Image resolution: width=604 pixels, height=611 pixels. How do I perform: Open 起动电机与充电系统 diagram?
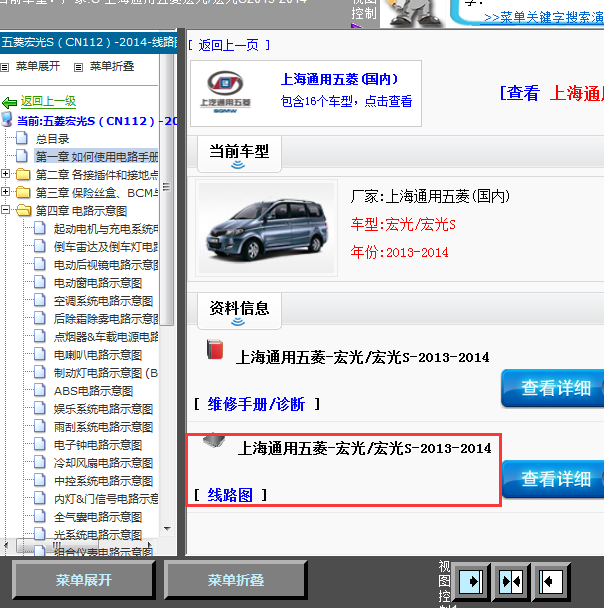[x=106, y=229]
